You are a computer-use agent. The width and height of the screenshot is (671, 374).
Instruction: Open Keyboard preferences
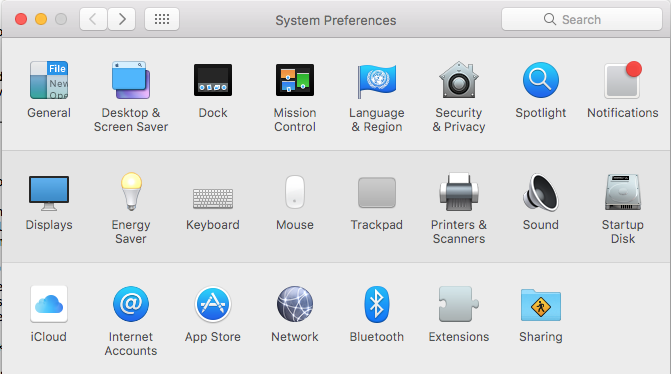point(213,199)
